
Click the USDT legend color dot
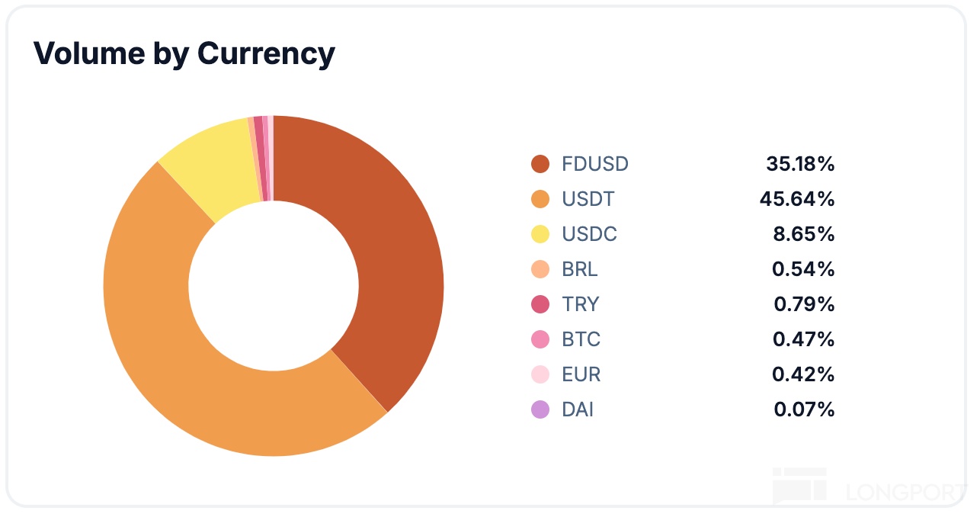(540, 199)
